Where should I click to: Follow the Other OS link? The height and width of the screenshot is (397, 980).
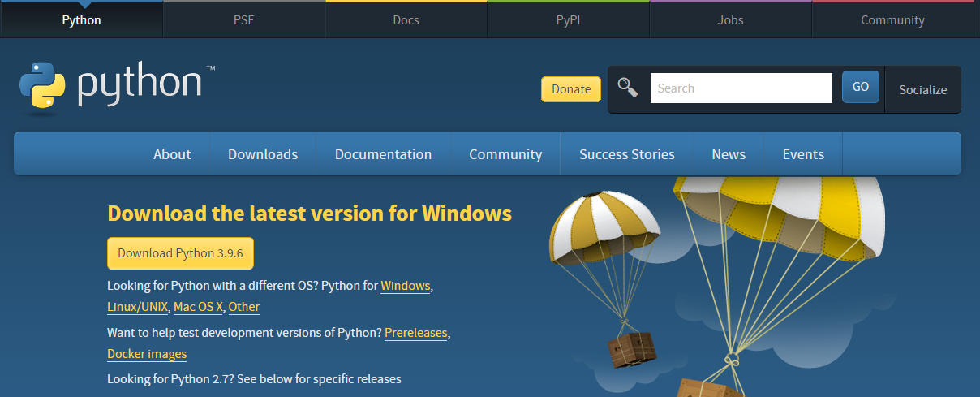(244, 307)
